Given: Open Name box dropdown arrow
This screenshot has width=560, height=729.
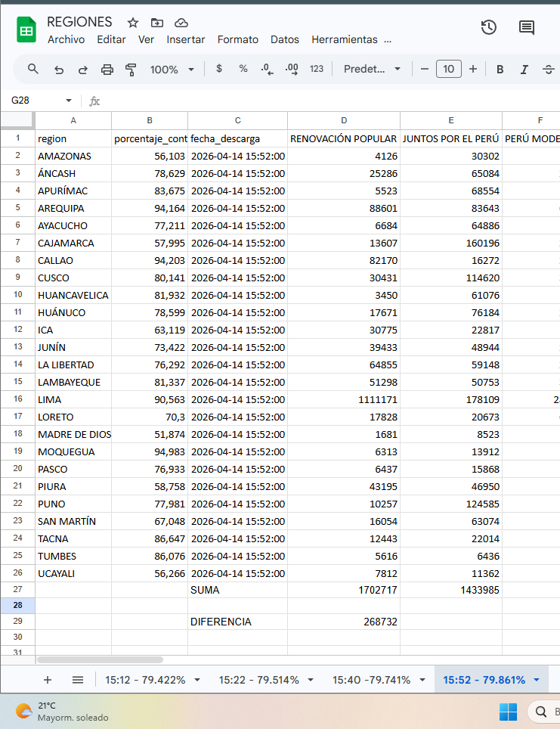Looking at the screenshot, I should click(69, 101).
